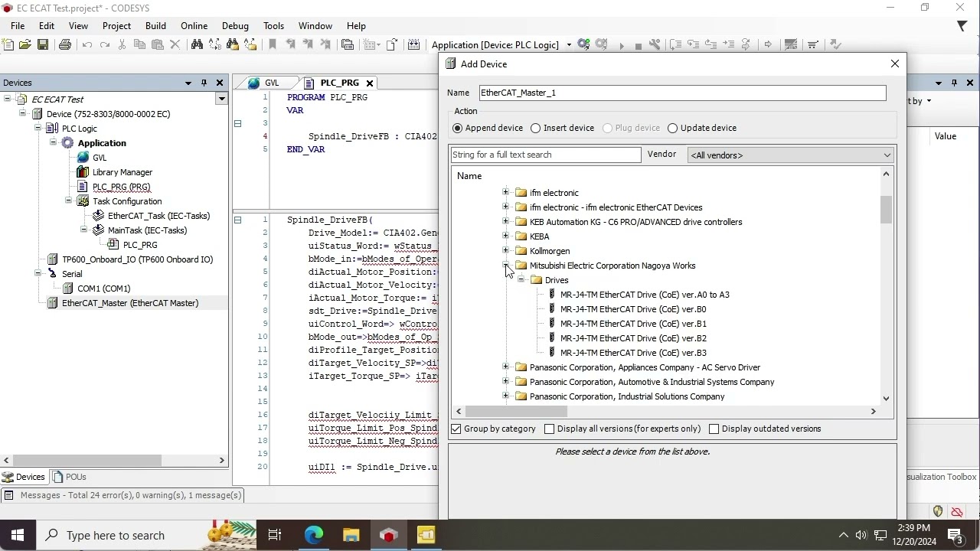
Task: Expand the Kollmorgen folder
Action: [x=505, y=251]
